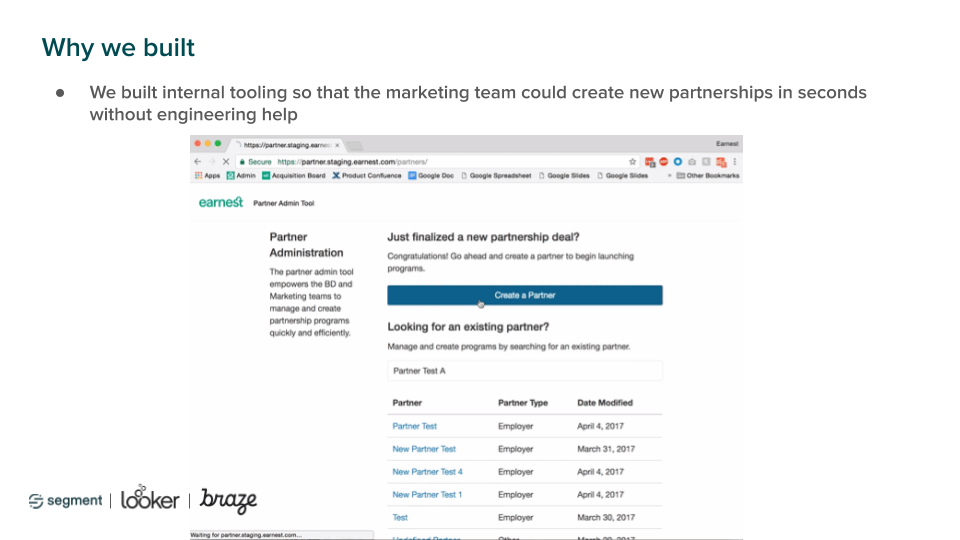Open the Admin bookmark
Viewport: 960px width, 540px height.
point(241,176)
